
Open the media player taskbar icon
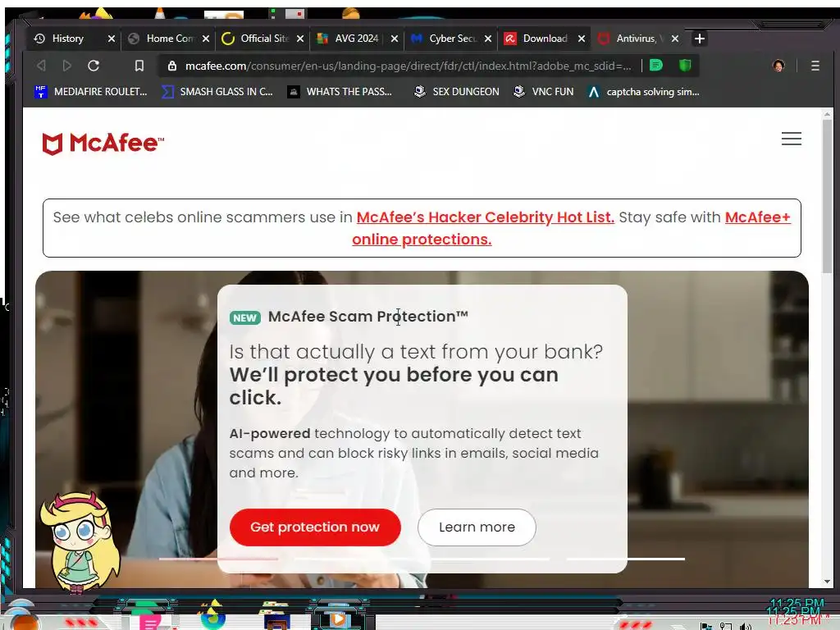(338, 620)
